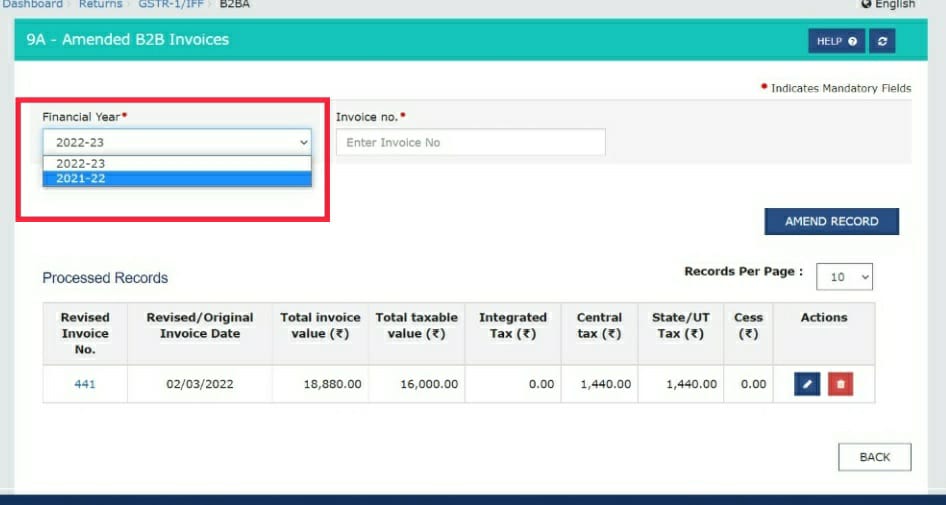Screen dimensions: 946x505
Task: Navigate to Returns in the breadcrumb
Action: (x=102, y=5)
